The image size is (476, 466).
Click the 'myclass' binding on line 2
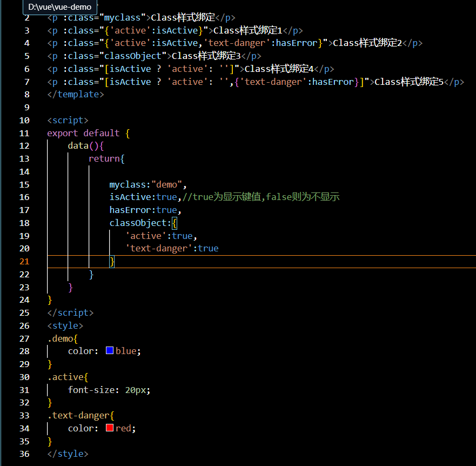pos(122,18)
